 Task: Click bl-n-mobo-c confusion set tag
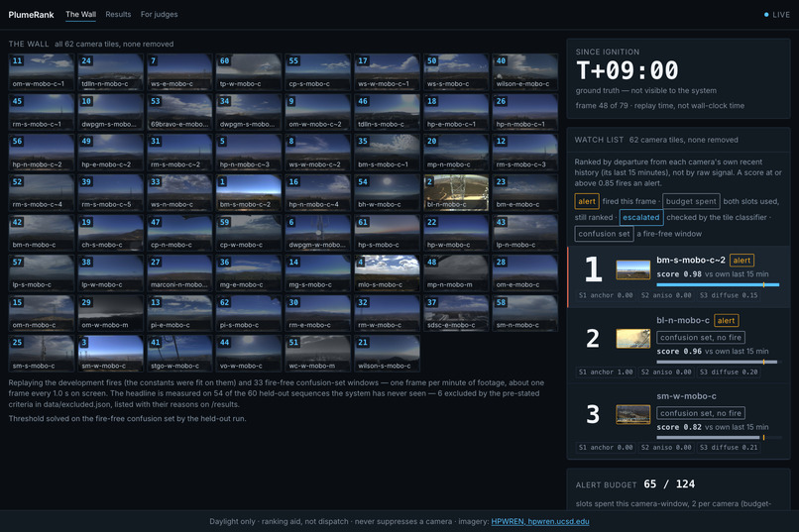[701, 337]
